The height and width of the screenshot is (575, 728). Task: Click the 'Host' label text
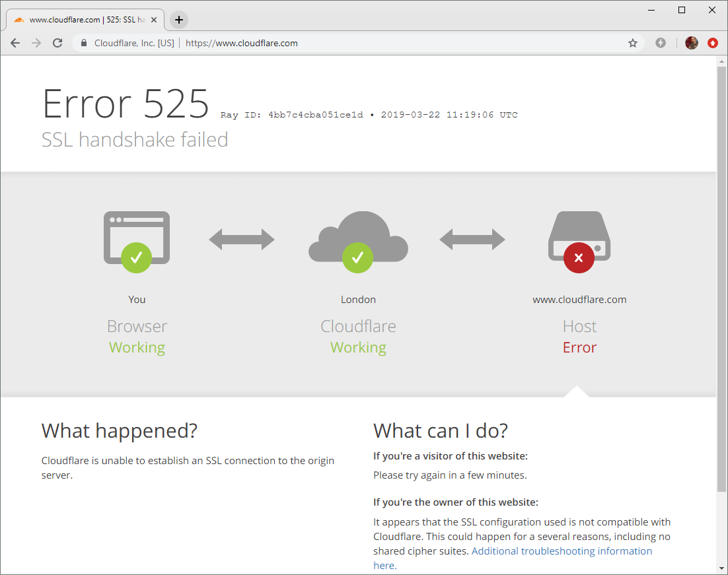[x=579, y=326]
